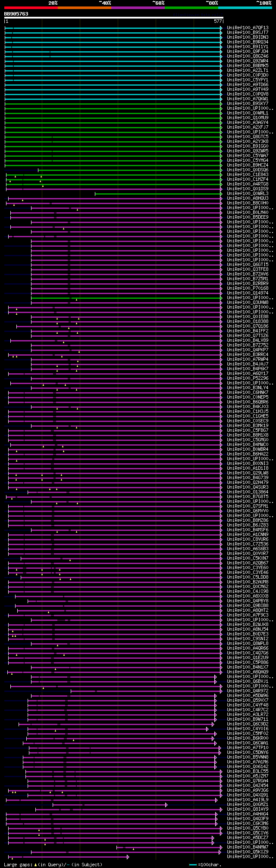Click cyan alignment bar for UniRef100_A7QF13
This screenshot has height=868, width=276.
pyautogui.click(x=113, y=28)
